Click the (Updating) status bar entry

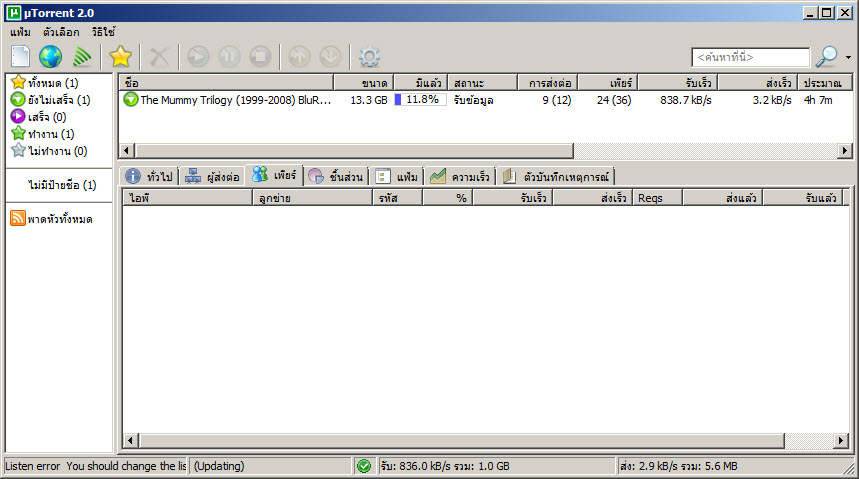click(x=219, y=466)
